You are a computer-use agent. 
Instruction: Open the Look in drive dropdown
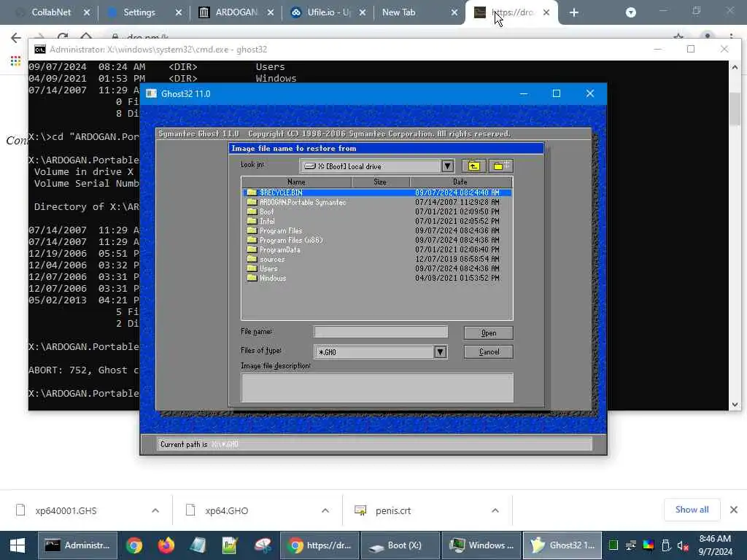tap(447, 166)
